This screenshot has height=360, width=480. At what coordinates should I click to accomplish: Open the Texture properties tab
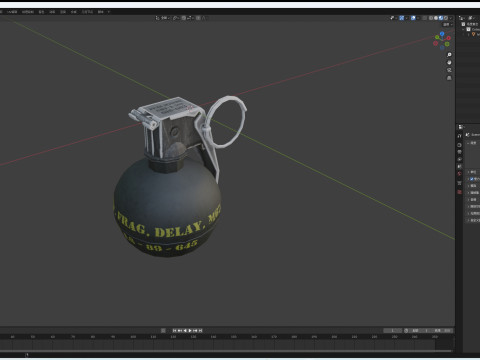459,192
